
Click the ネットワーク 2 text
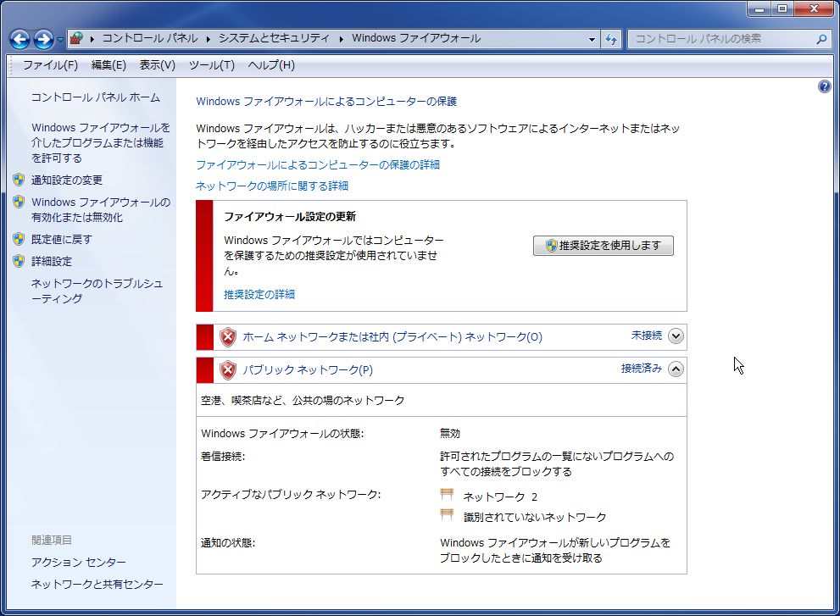(500, 497)
